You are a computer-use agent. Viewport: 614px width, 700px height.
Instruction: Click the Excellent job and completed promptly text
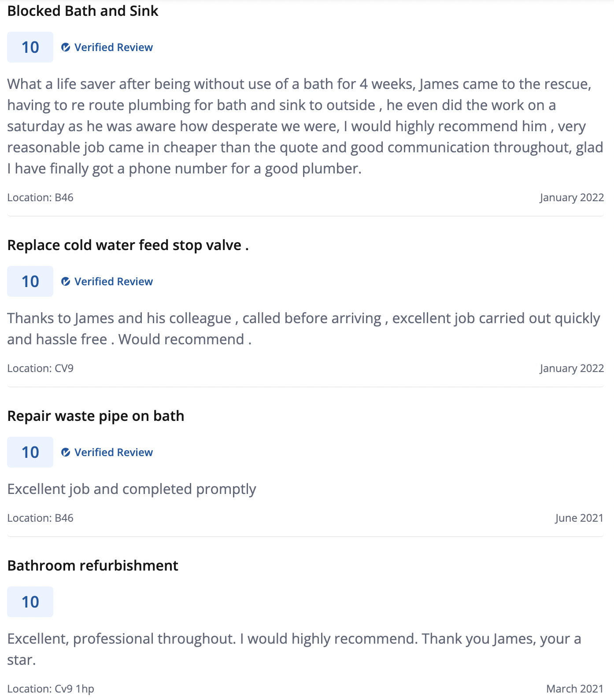coord(132,489)
